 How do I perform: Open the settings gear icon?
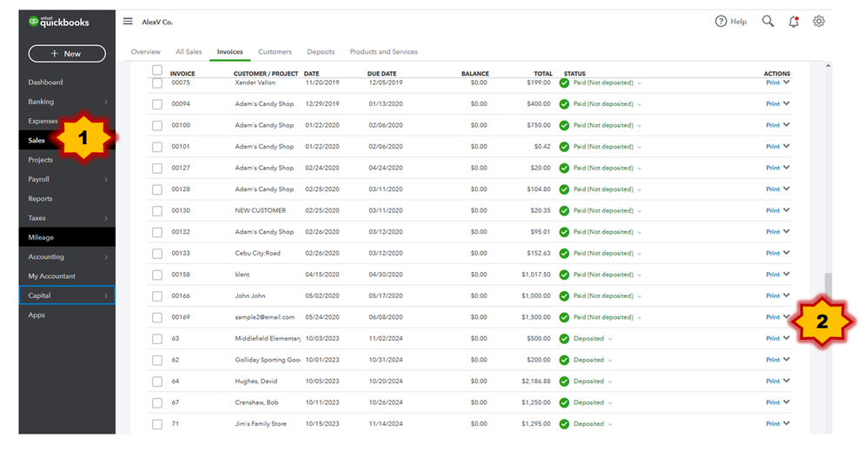point(818,21)
